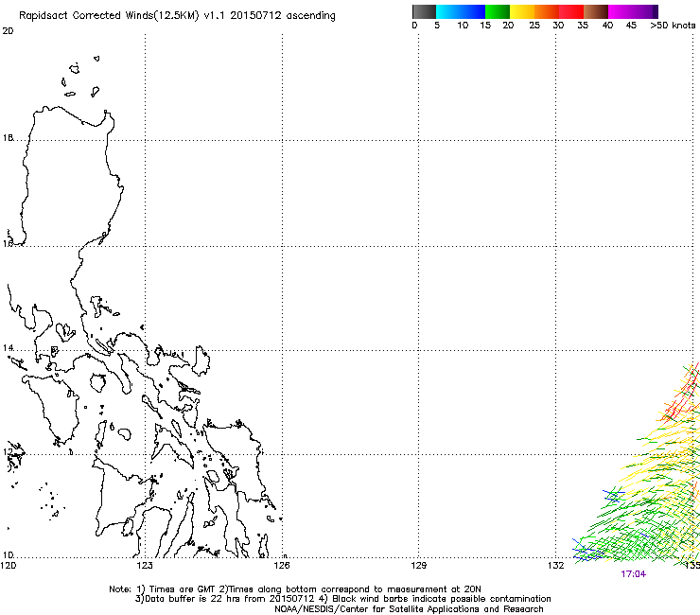Viewport: 700px width, 615px height.
Task: Click the magenta 40–45 knots color band
Action: tap(621, 11)
